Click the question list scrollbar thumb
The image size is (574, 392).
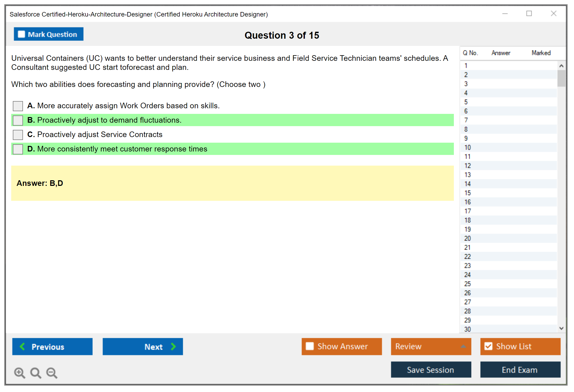click(561, 78)
